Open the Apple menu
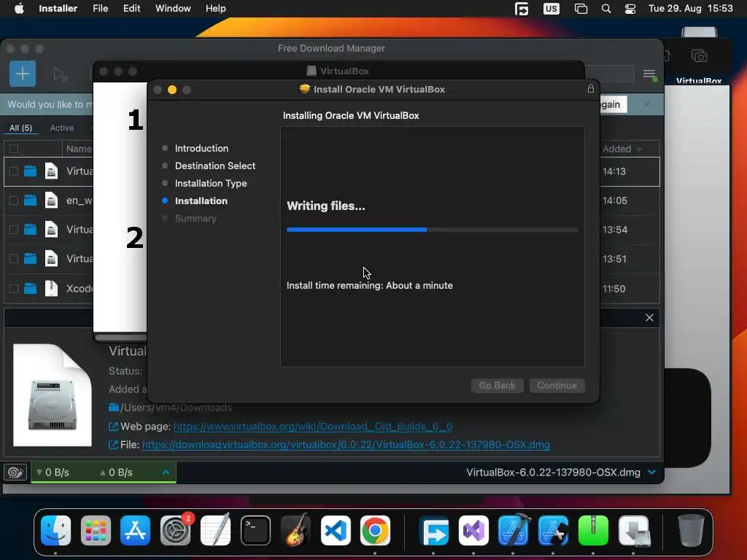 [x=19, y=9]
